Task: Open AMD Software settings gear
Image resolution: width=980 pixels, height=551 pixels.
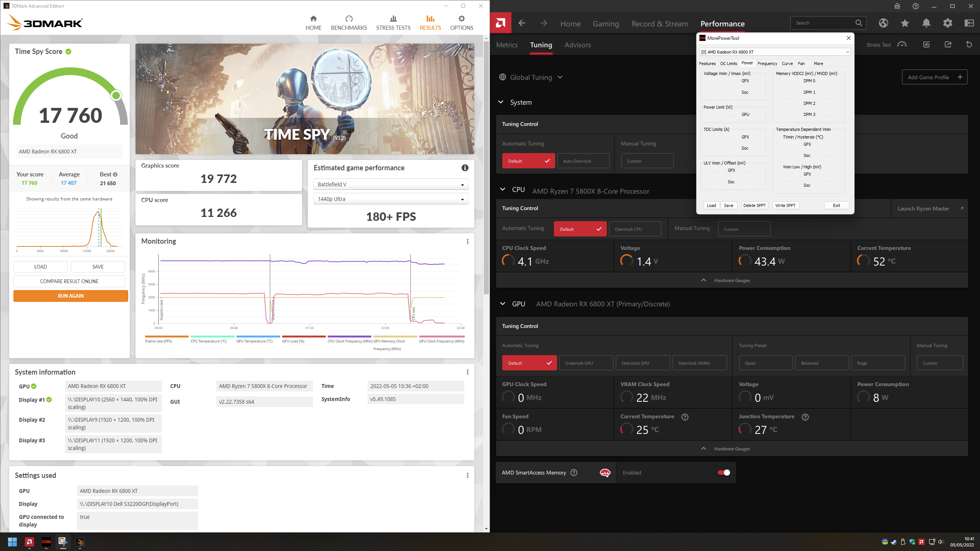Action: (x=947, y=23)
